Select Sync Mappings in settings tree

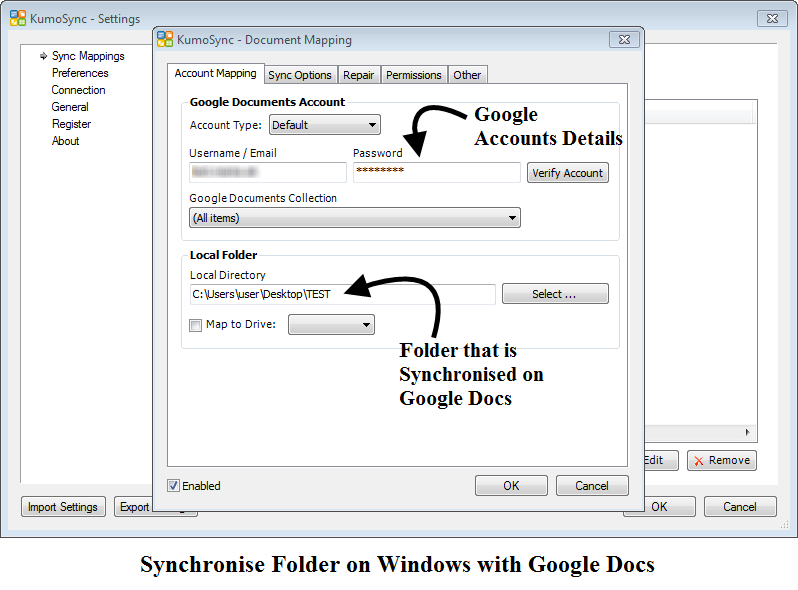tap(88, 56)
